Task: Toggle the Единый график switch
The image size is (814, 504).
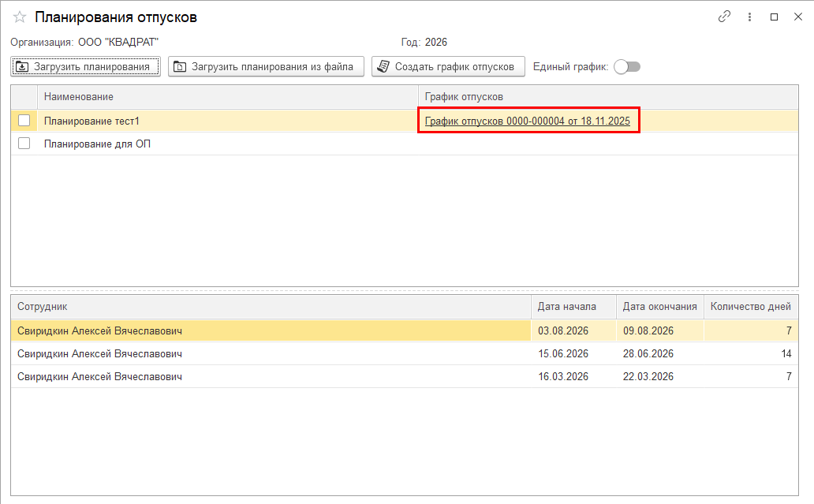Action: pos(627,67)
